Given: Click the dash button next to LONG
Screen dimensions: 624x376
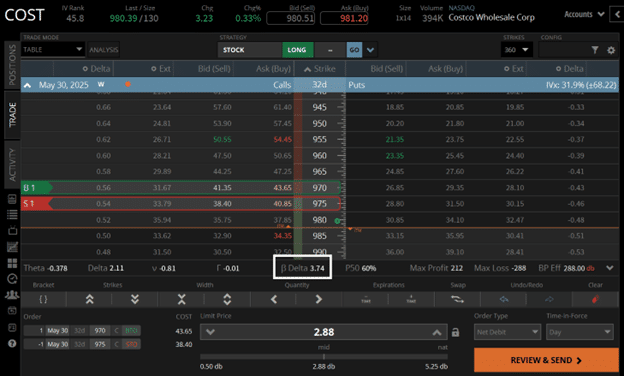Looking at the screenshot, I should 330,50.
